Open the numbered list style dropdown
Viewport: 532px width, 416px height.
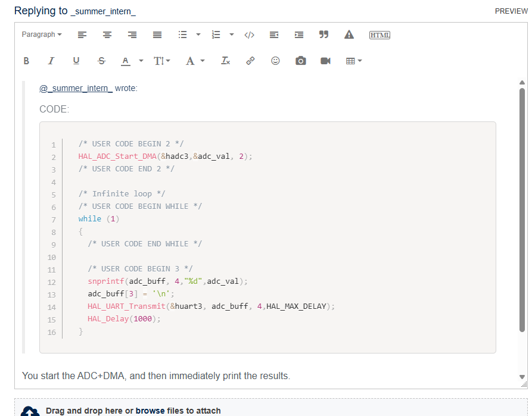(231, 35)
